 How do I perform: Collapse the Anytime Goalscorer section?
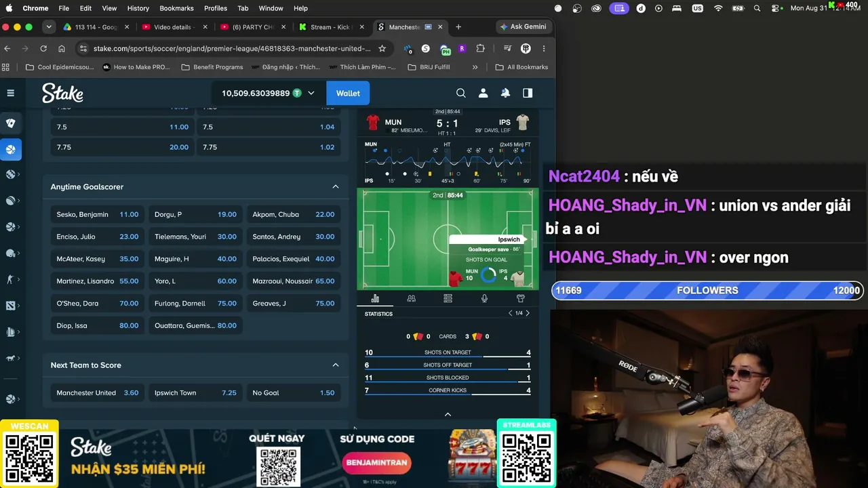coord(336,186)
